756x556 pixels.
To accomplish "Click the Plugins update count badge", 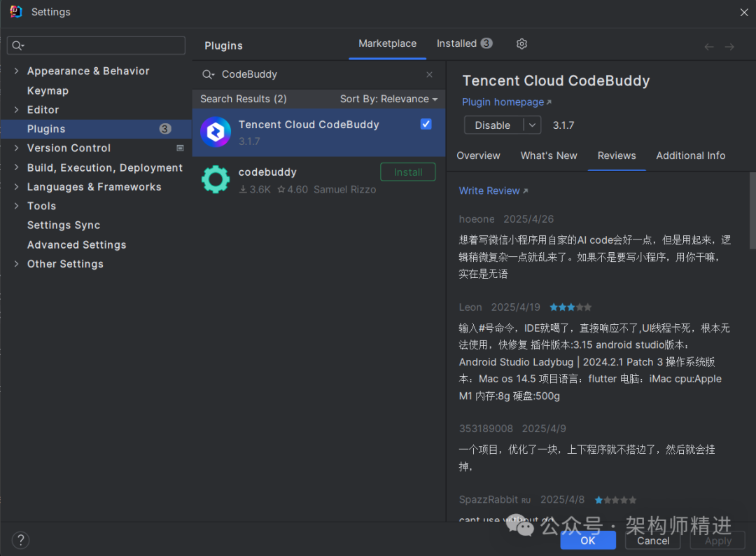I will [x=165, y=129].
